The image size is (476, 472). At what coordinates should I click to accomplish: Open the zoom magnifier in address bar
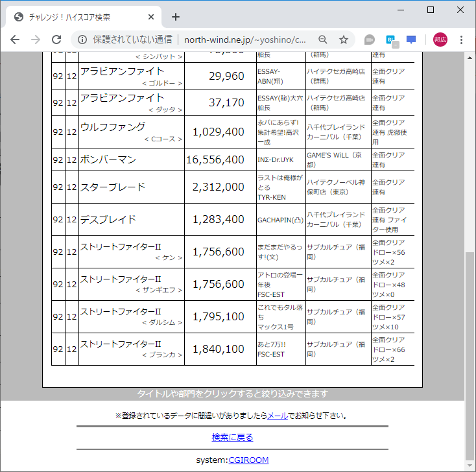(322, 40)
